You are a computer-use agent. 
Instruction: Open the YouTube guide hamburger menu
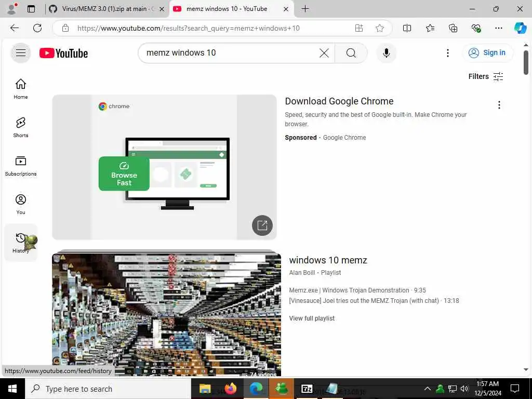pyautogui.click(x=21, y=53)
